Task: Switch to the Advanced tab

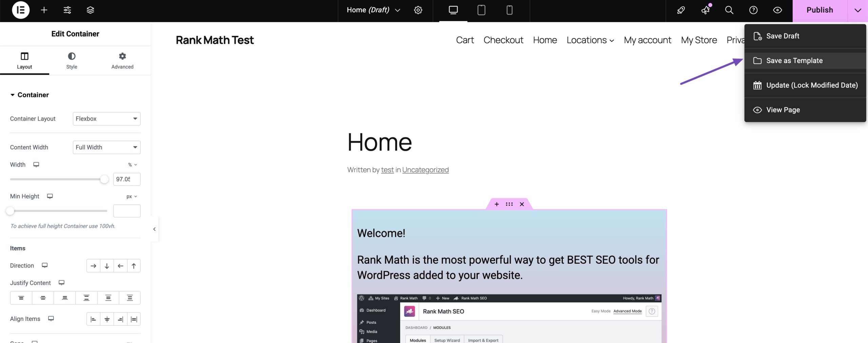Action: click(122, 61)
